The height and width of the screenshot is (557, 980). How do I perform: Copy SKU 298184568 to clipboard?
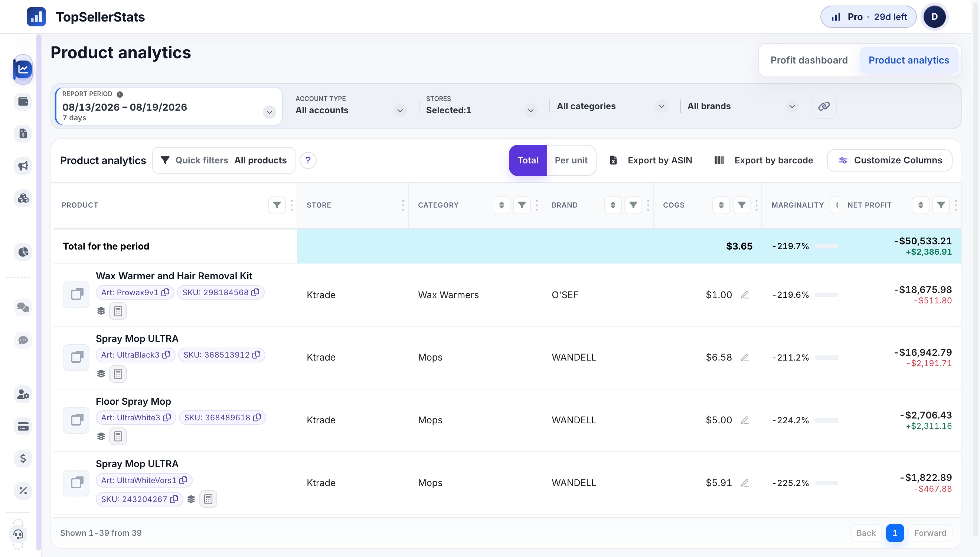255,292
